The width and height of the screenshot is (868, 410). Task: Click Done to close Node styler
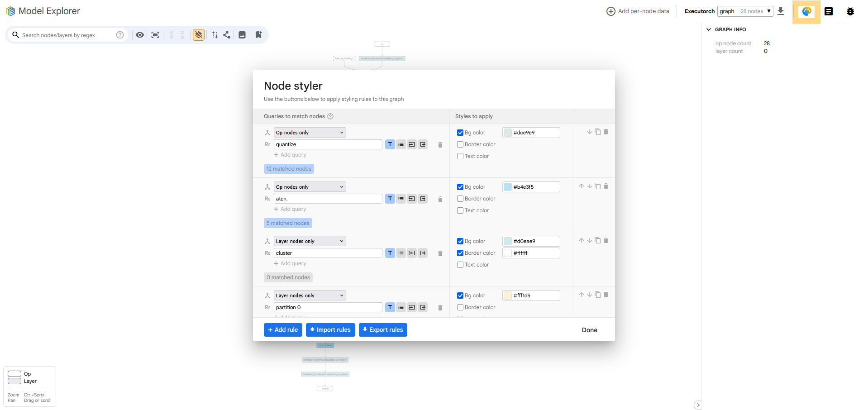click(x=589, y=330)
